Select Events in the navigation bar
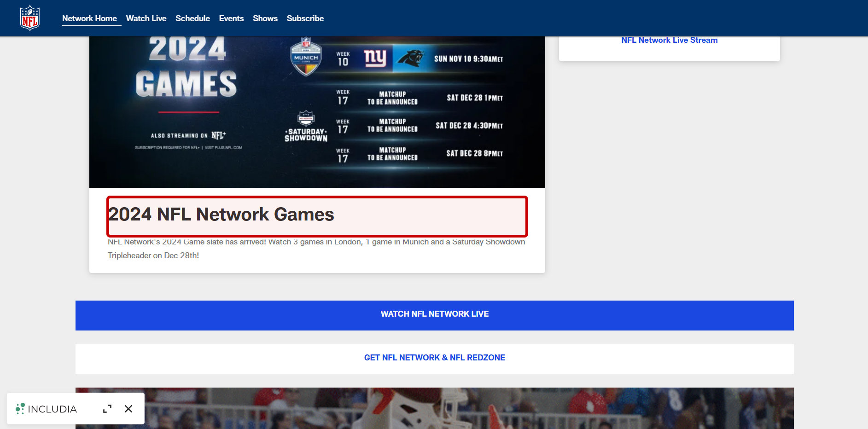 point(231,18)
